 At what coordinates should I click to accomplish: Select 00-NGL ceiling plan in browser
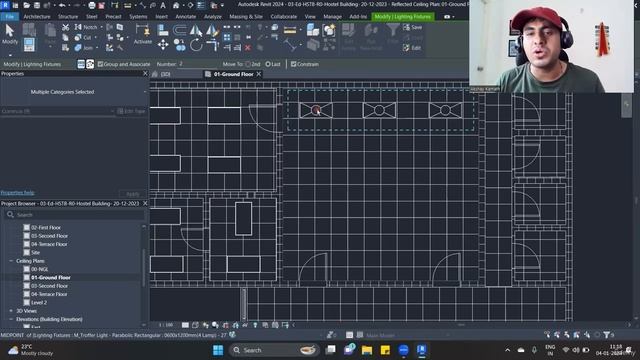point(40,269)
